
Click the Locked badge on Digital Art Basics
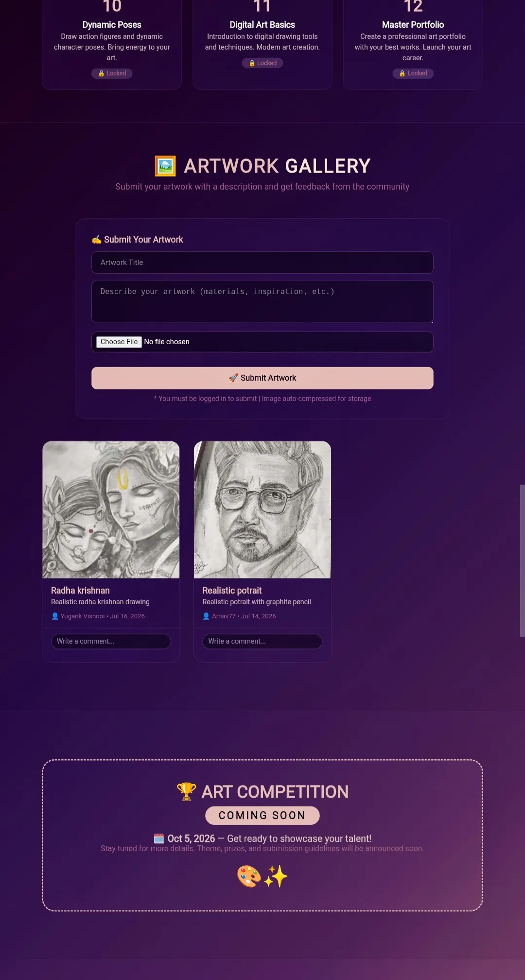point(262,63)
